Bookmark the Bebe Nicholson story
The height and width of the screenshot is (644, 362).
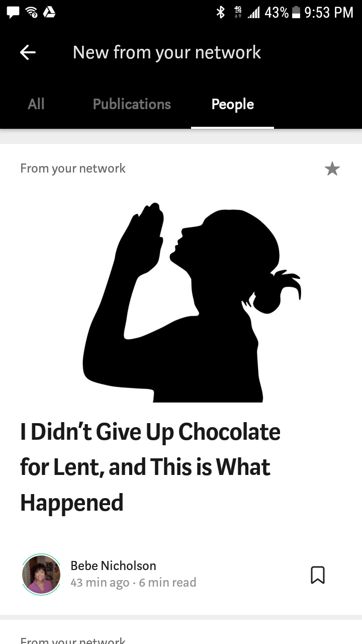(x=318, y=575)
